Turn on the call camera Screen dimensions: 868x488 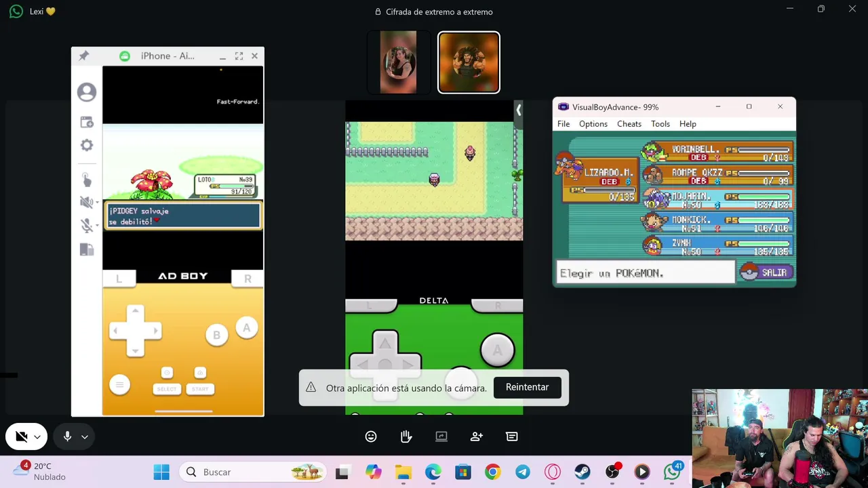tap(21, 436)
